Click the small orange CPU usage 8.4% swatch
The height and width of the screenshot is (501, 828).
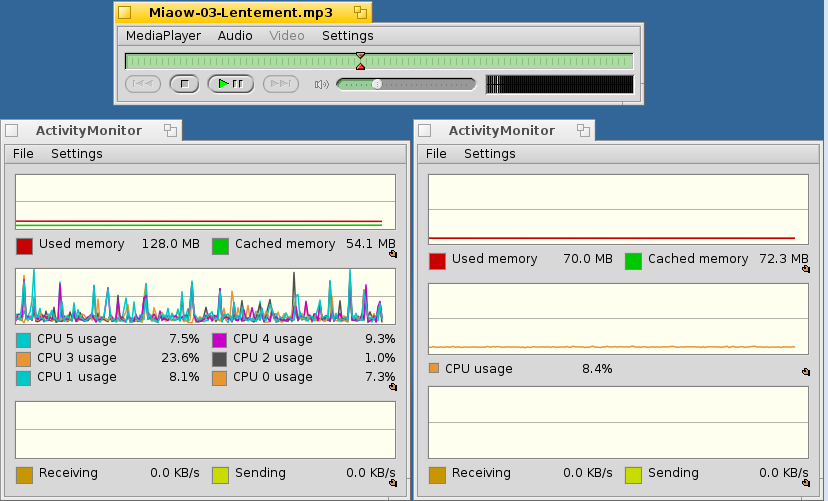point(434,368)
